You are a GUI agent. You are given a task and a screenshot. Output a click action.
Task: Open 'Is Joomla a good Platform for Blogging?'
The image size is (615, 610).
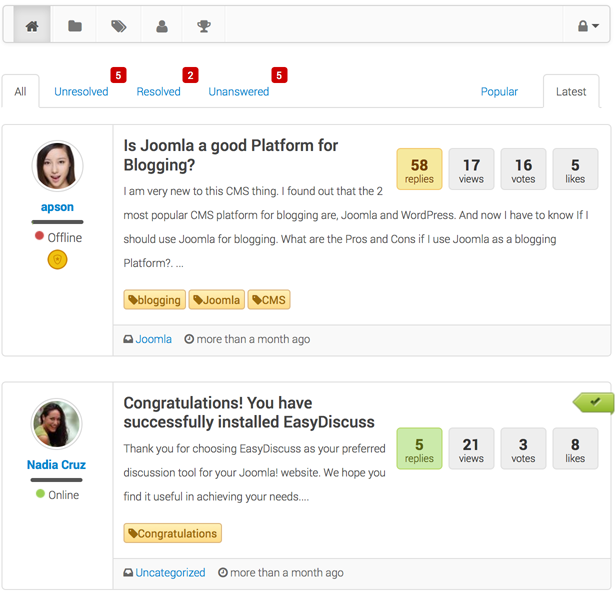231,155
